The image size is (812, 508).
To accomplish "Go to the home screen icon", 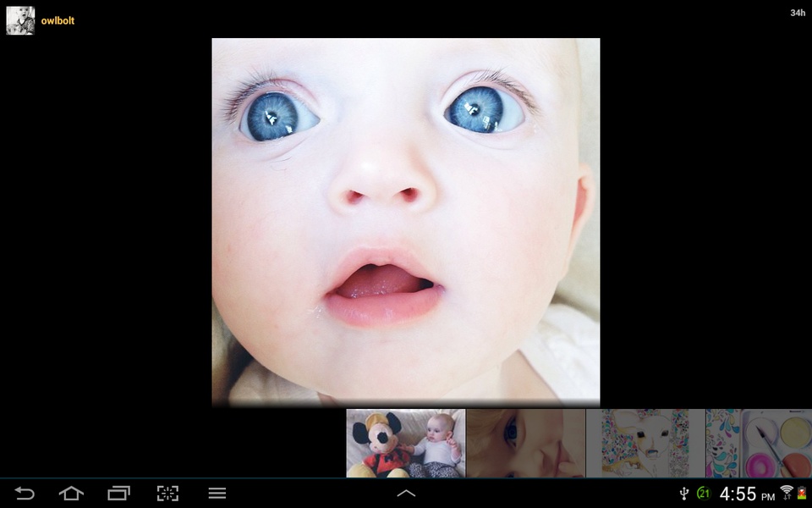I will [x=71, y=493].
